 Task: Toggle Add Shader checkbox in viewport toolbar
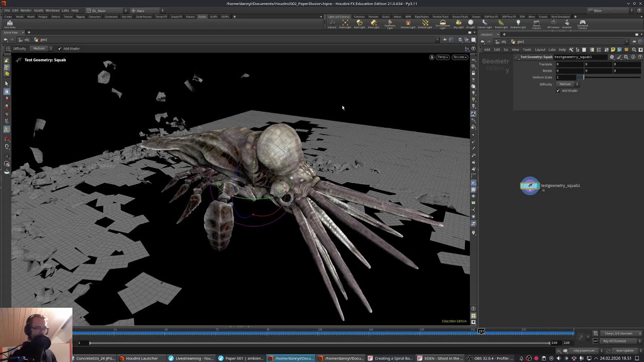point(59,49)
